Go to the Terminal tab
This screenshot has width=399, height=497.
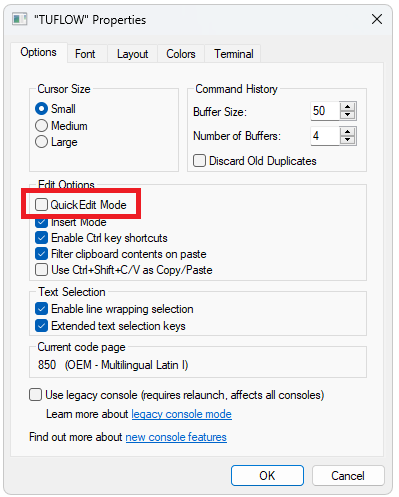pos(233,54)
